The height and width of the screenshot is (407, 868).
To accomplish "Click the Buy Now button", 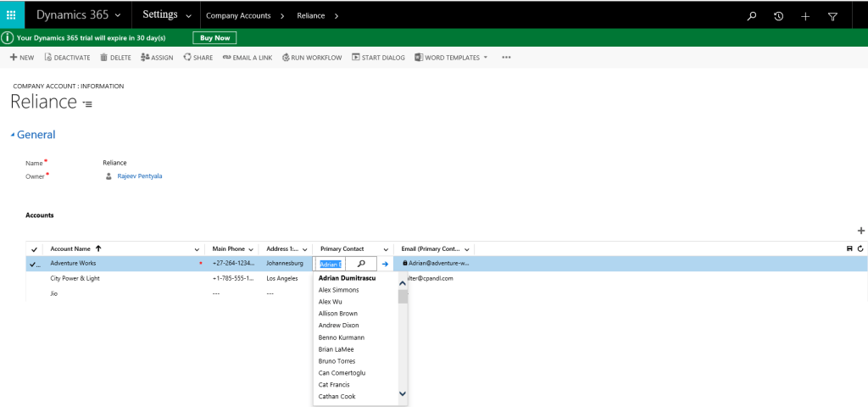I will coord(214,38).
